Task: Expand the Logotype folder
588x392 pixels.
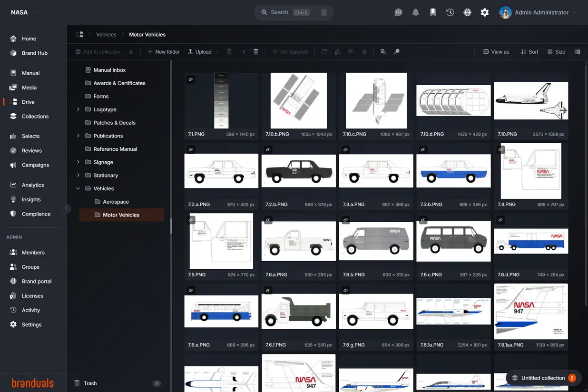Action: tap(78, 109)
